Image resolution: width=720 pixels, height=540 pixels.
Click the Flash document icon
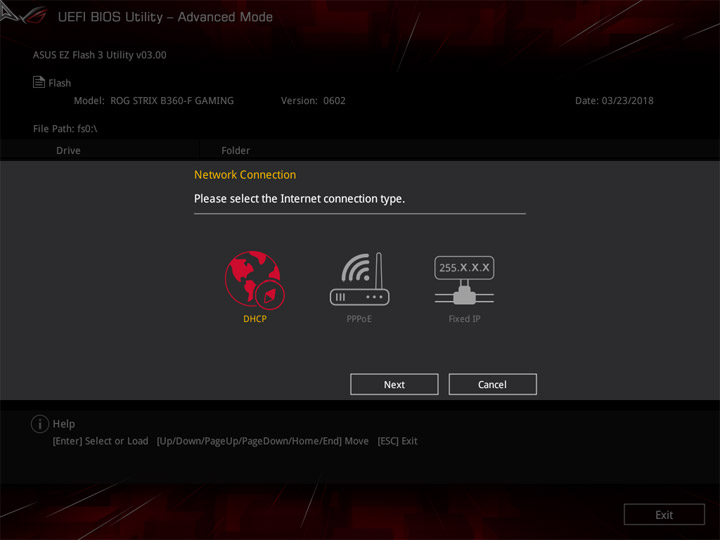pos(39,82)
